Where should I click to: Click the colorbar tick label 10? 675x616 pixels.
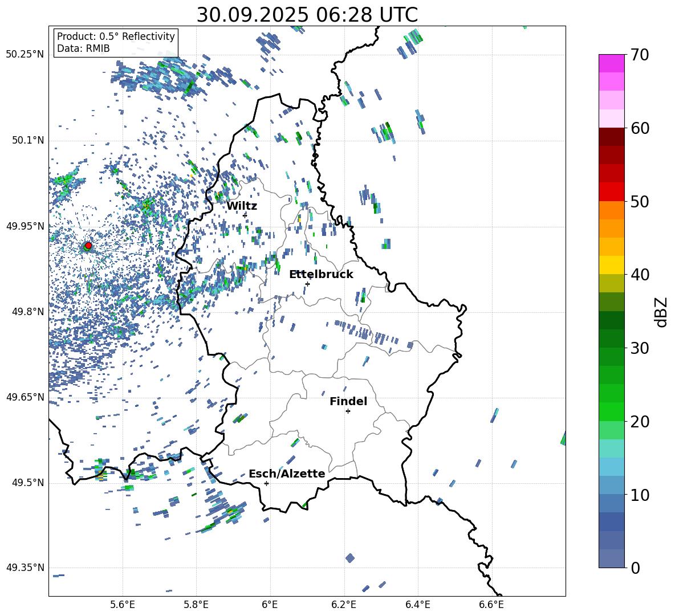coord(639,495)
